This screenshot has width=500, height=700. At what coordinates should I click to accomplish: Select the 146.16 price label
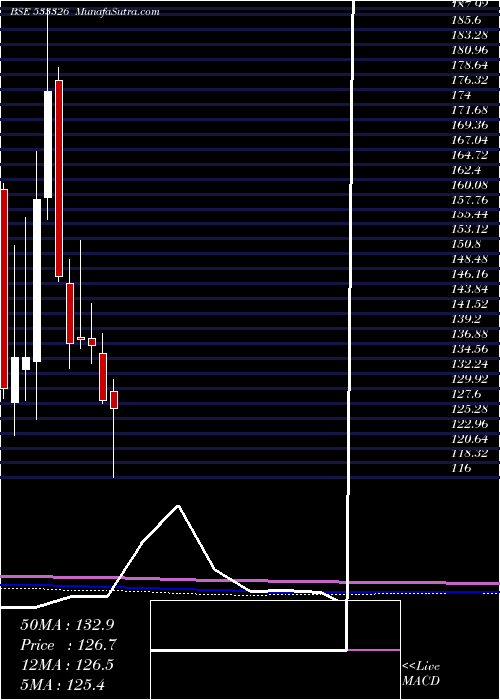click(x=470, y=274)
